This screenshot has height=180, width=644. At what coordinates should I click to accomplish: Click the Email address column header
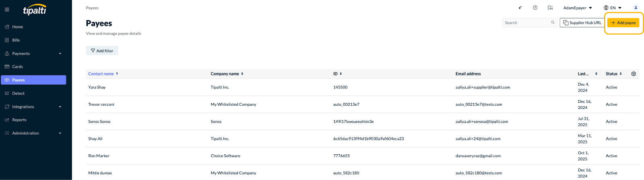tap(468, 74)
